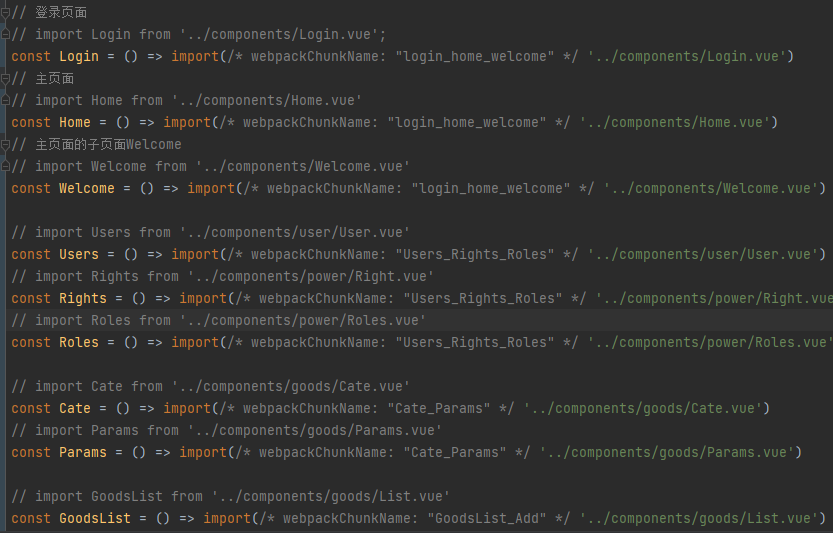Collapse comment block at '// 登录页面' fold marker
Viewport: 833px width, 533px height.
click(x=5, y=13)
